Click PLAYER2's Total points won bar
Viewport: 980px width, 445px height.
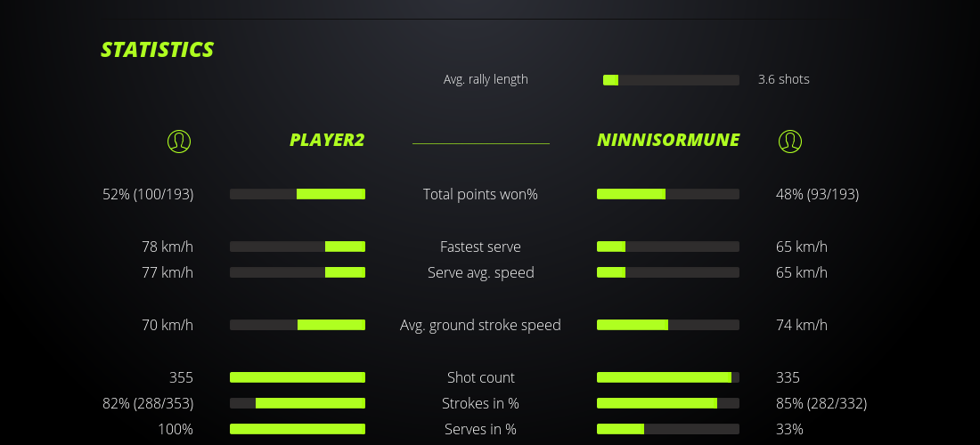[298, 194]
